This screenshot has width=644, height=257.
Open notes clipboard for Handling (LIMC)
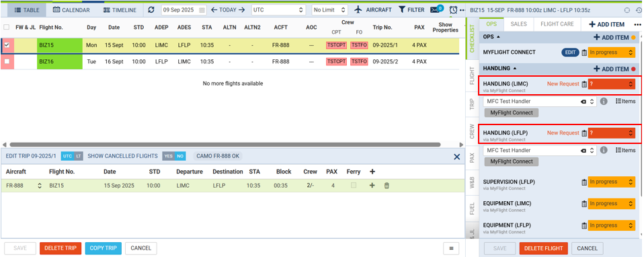click(584, 84)
